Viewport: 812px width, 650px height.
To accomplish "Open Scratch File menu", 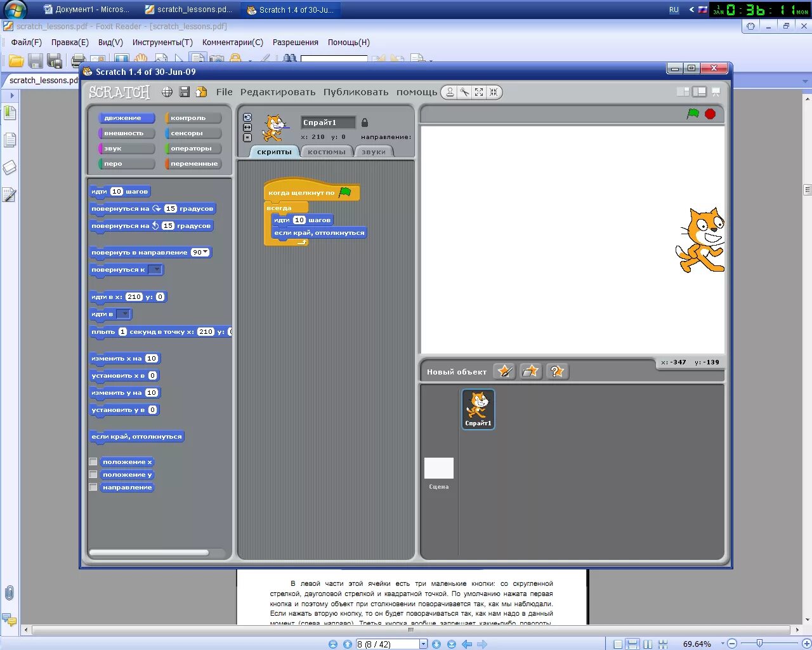I will click(x=224, y=92).
